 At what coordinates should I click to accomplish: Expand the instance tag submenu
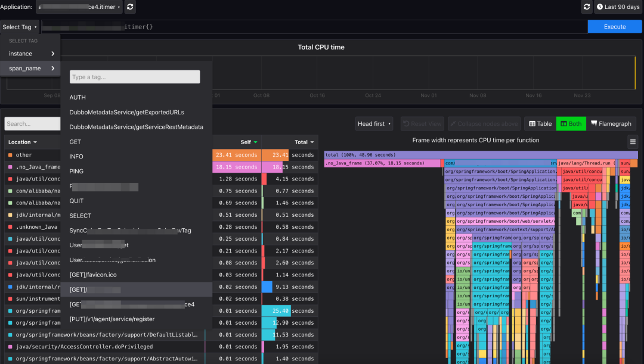pos(30,54)
